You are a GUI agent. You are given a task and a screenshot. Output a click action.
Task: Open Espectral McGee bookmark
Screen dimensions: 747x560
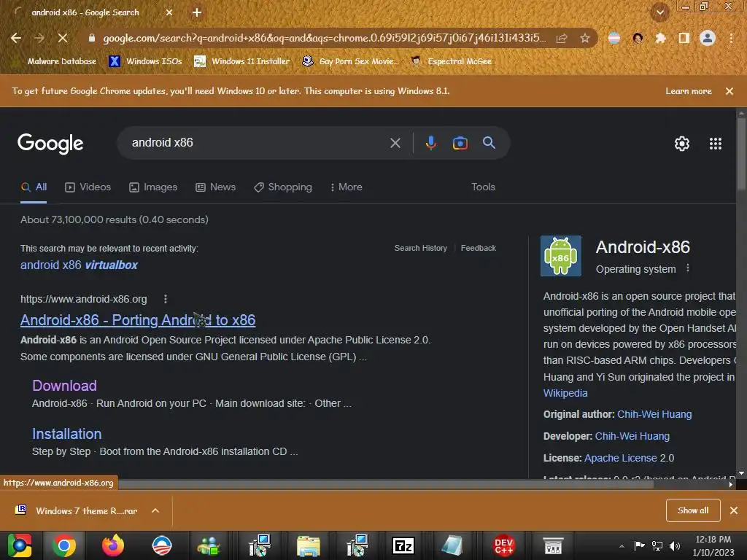pyautogui.click(x=451, y=61)
